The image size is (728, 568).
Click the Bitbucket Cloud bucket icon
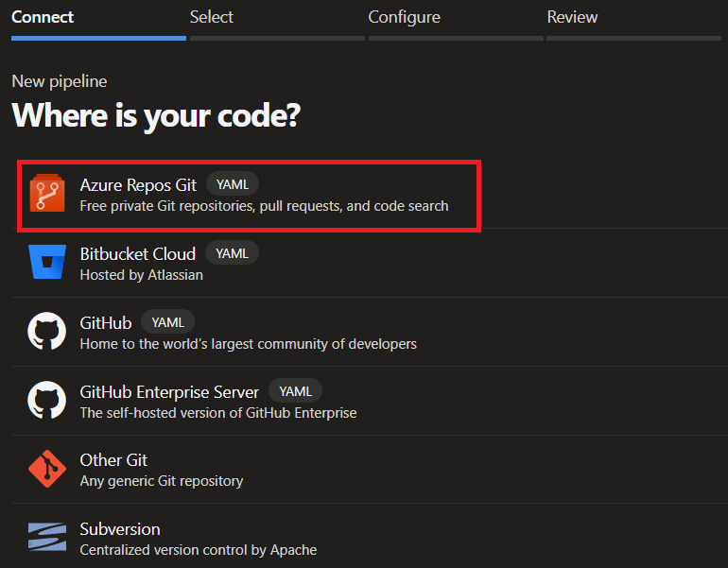tap(46, 263)
